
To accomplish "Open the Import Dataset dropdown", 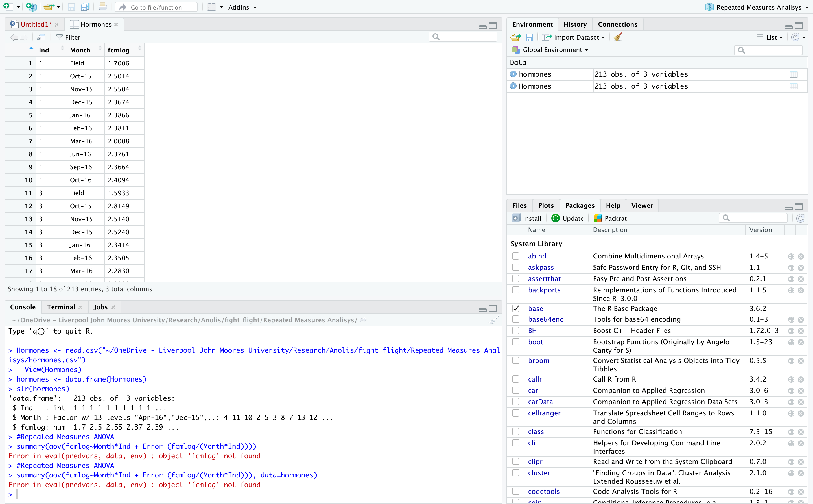I will pos(574,37).
